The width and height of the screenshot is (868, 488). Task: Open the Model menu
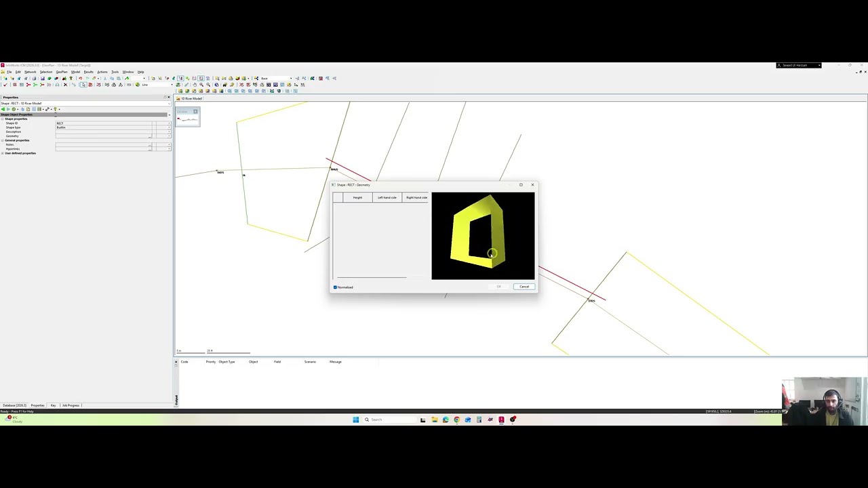click(75, 72)
